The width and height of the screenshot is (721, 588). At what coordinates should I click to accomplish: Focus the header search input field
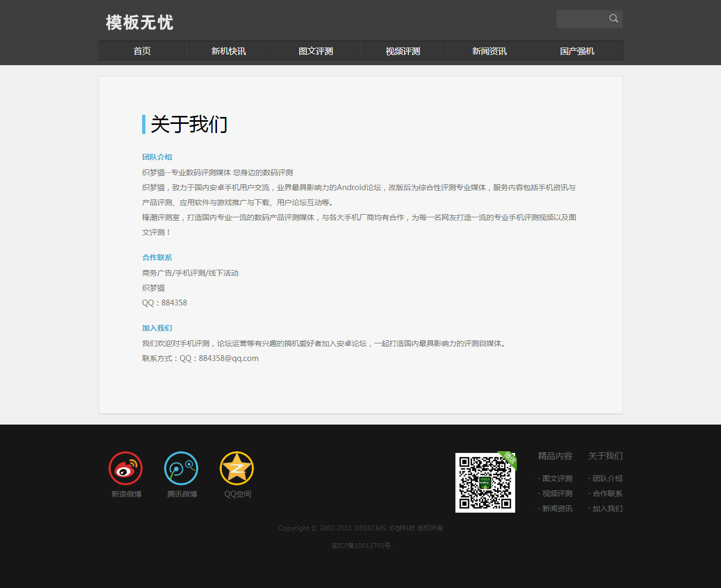click(581, 19)
